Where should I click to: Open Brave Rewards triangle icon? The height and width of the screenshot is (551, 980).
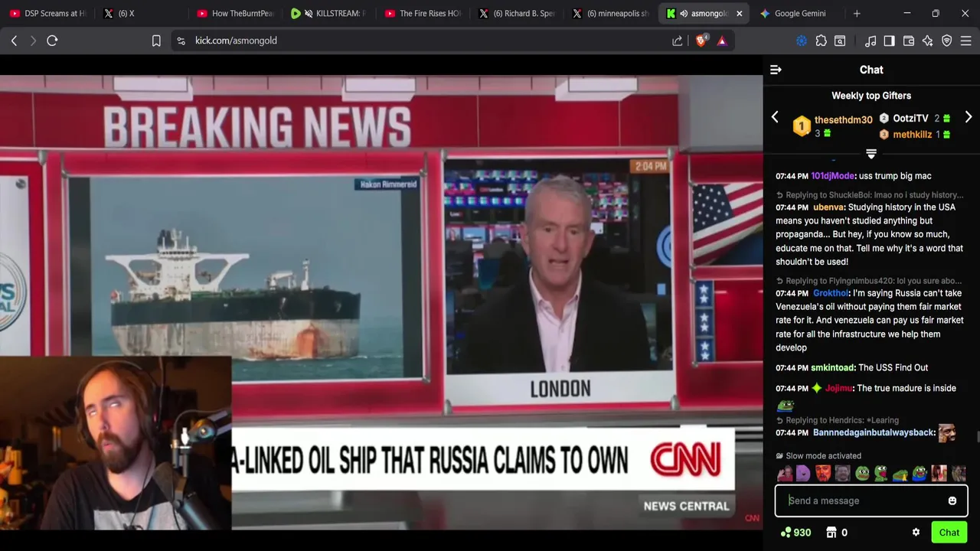coord(722,41)
